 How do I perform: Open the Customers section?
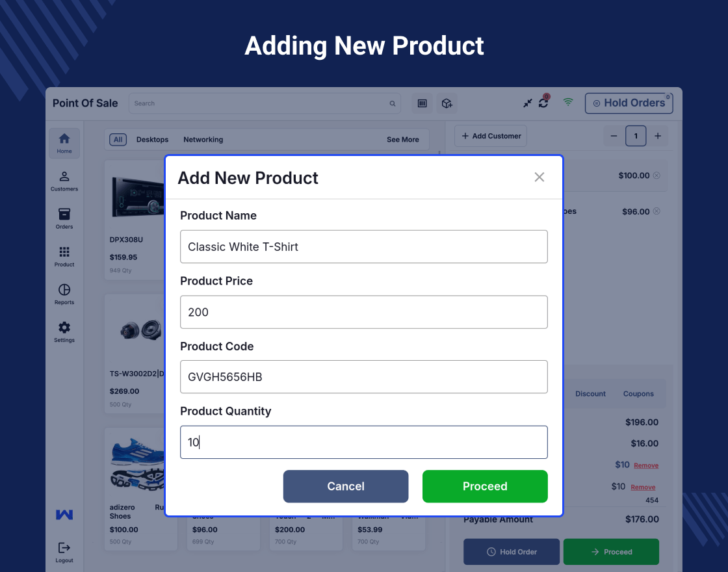coord(64,181)
